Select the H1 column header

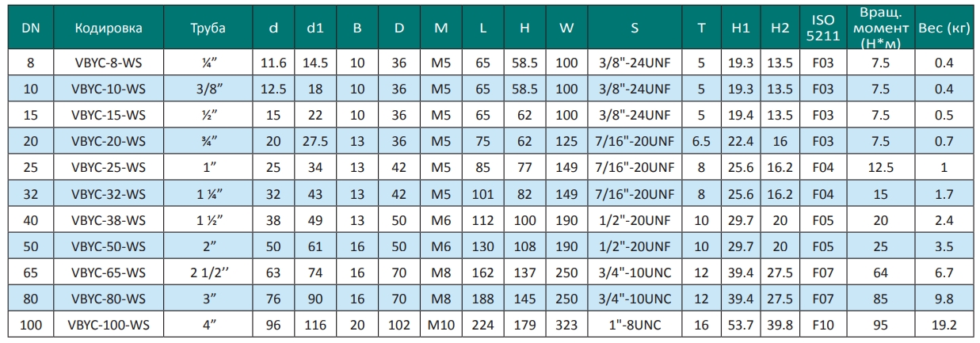(x=741, y=29)
